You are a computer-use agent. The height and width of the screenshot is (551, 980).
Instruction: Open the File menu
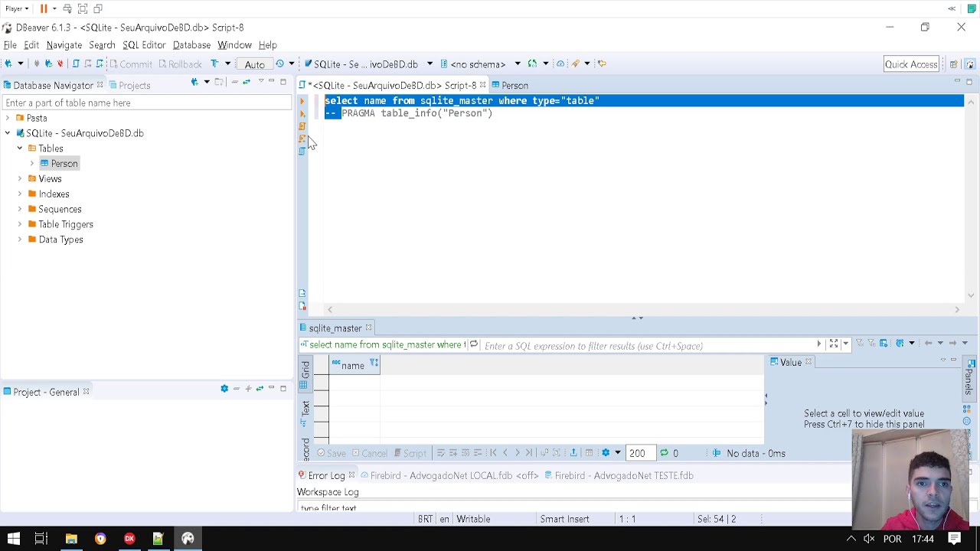(10, 45)
